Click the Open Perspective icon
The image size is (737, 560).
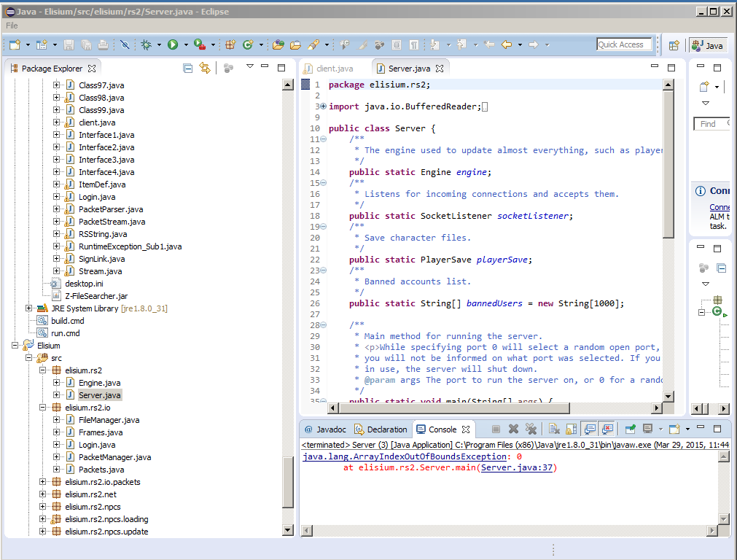674,45
